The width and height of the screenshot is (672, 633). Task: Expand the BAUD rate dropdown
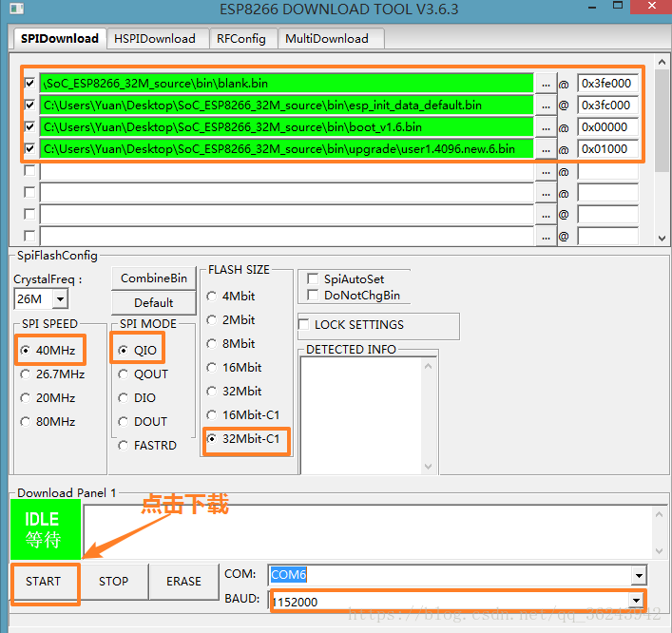(x=636, y=600)
